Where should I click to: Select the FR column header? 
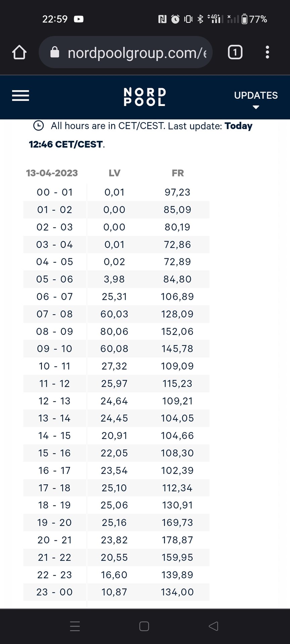tap(178, 173)
